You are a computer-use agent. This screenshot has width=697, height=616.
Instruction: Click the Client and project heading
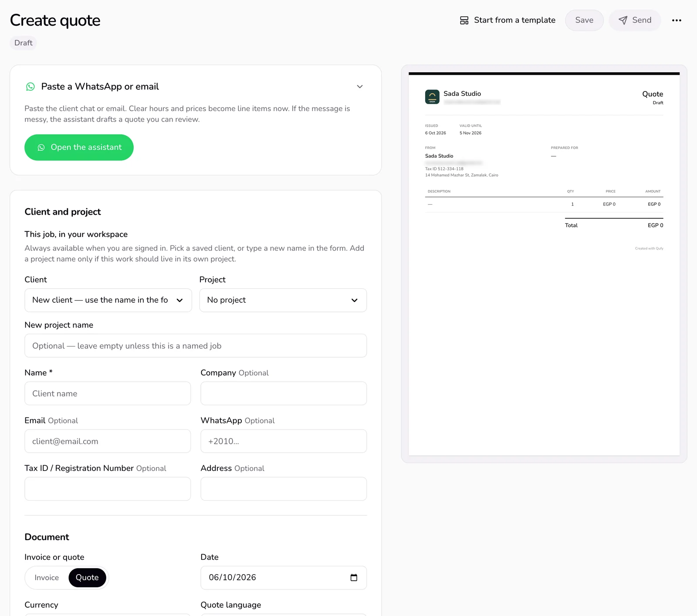[63, 212]
